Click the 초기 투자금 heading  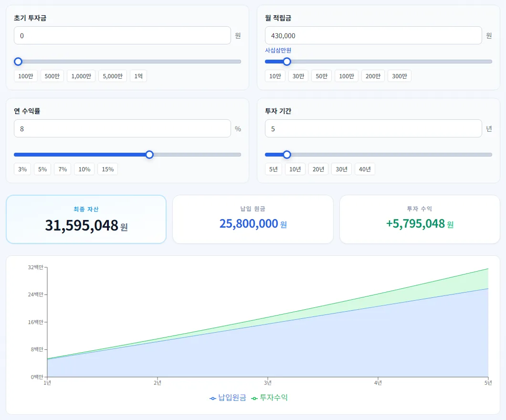tap(30, 18)
